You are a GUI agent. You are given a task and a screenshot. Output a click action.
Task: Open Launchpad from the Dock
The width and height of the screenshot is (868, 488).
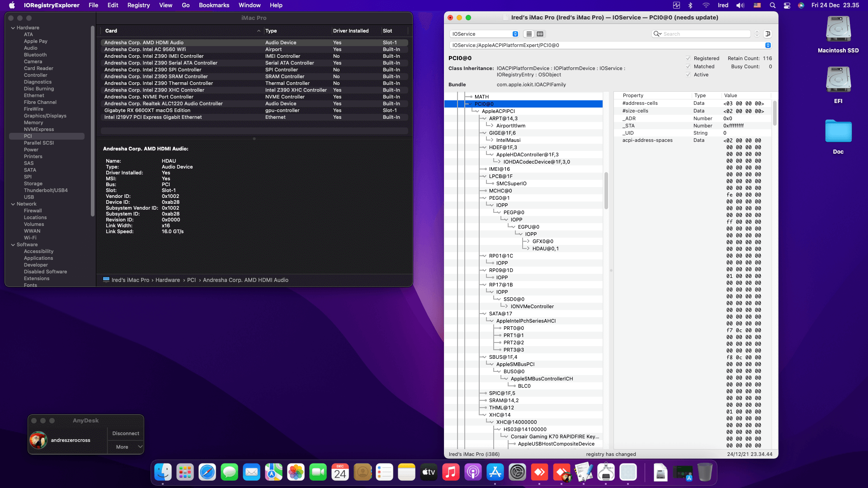click(x=185, y=473)
